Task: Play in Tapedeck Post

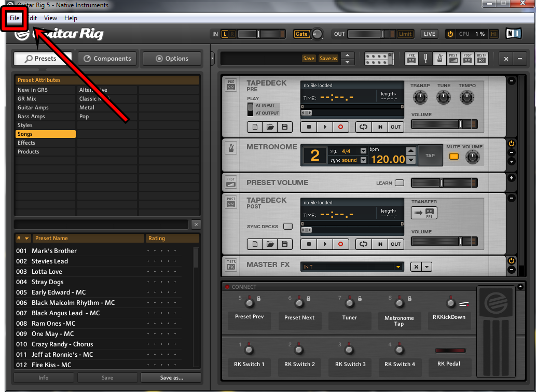Action: 325,244
